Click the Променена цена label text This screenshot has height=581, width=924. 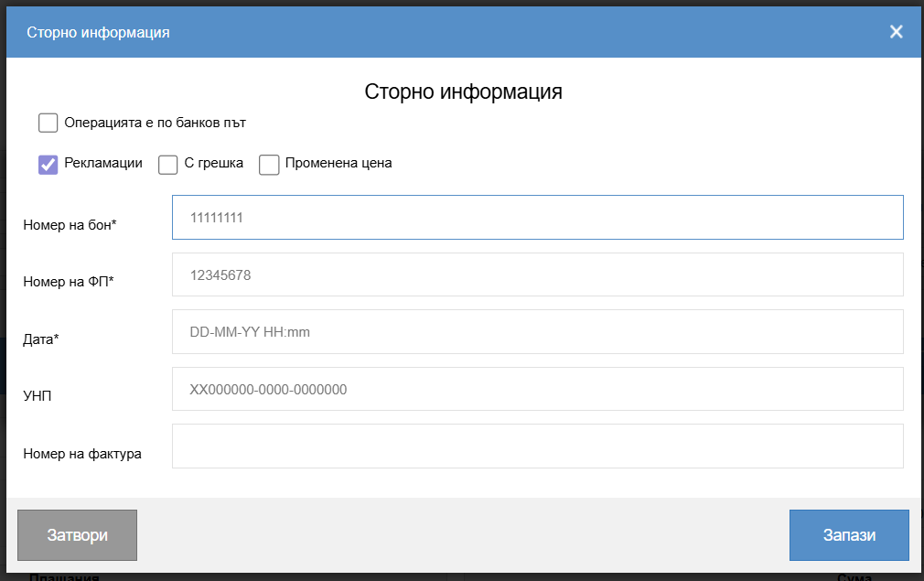coord(338,164)
